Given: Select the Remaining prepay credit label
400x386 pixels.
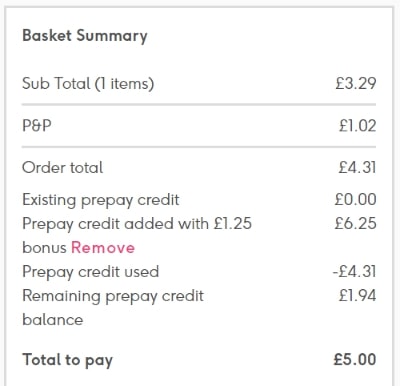Looking at the screenshot, I should (x=113, y=296).
